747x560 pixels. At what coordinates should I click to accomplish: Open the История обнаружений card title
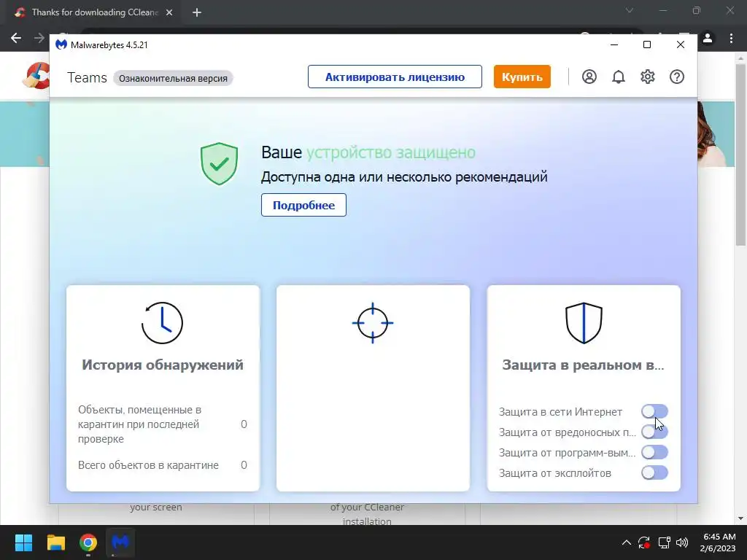[x=163, y=365]
